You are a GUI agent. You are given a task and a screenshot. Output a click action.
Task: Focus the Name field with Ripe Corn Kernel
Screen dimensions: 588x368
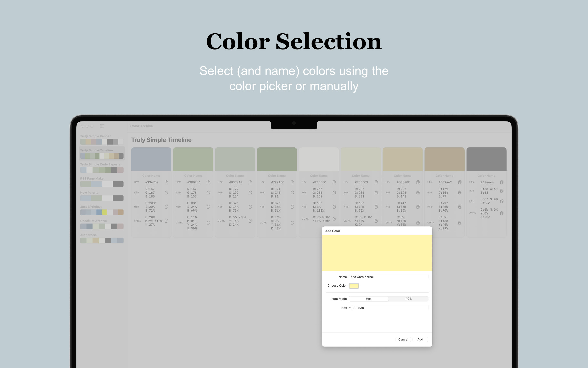(389, 277)
